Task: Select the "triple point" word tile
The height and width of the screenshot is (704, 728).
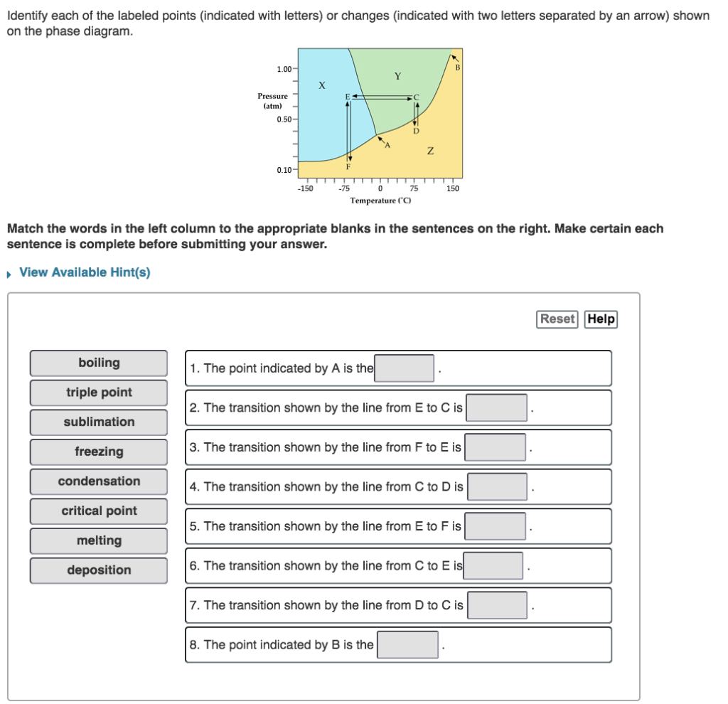Action: tap(98, 393)
